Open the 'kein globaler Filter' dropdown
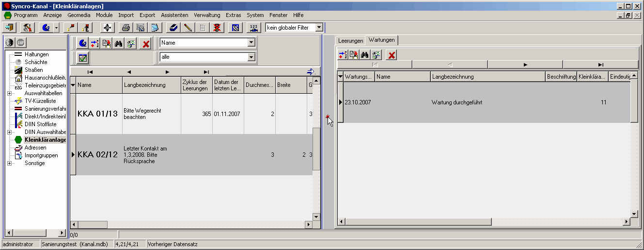 [x=319, y=28]
